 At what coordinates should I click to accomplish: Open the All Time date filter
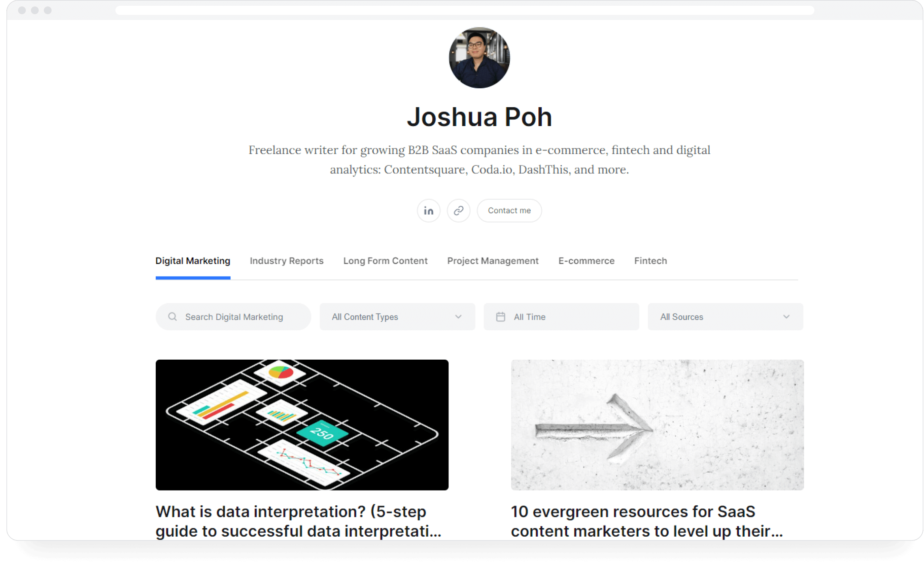[x=561, y=317]
